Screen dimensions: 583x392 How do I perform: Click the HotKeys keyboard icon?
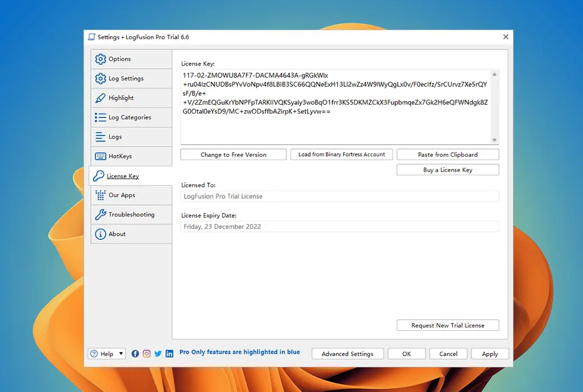(x=100, y=156)
